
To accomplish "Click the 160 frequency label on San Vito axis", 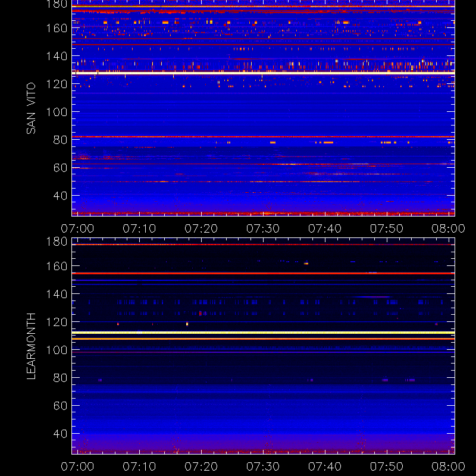I will 57,28.
